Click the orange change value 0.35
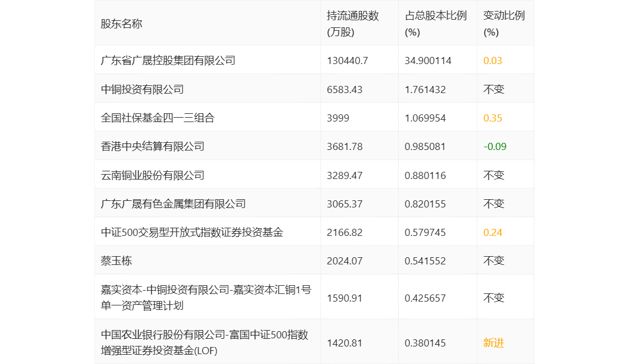Image resolution: width=629 pixels, height=364 pixels. 493,118
